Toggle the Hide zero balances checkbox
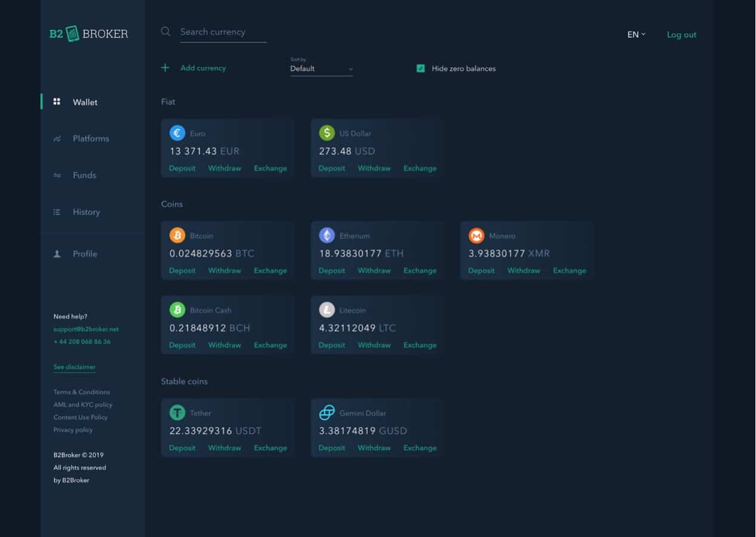This screenshot has height=537, width=756. tap(420, 69)
